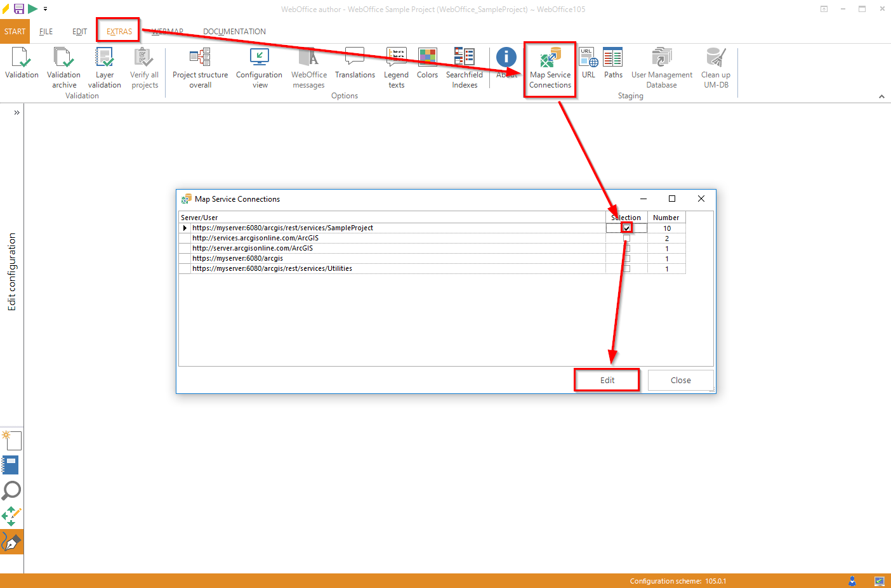
Task: Open the FILE tab
Action: pyautogui.click(x=46, y=31)
